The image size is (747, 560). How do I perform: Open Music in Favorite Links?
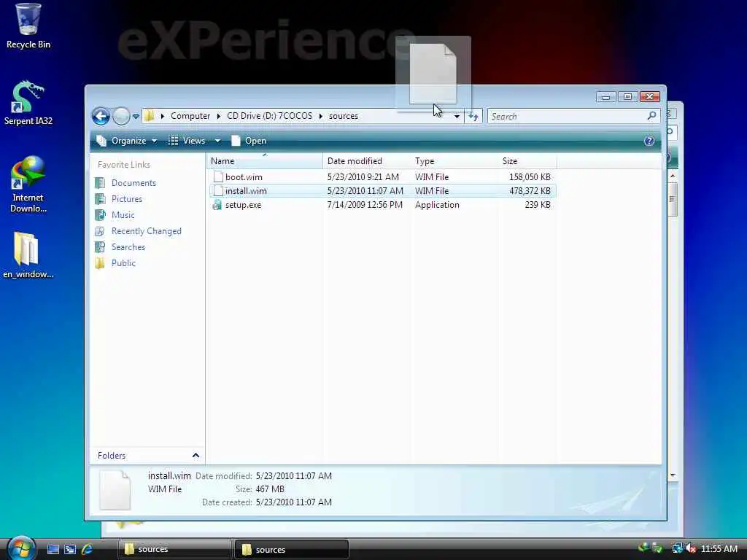123,215
